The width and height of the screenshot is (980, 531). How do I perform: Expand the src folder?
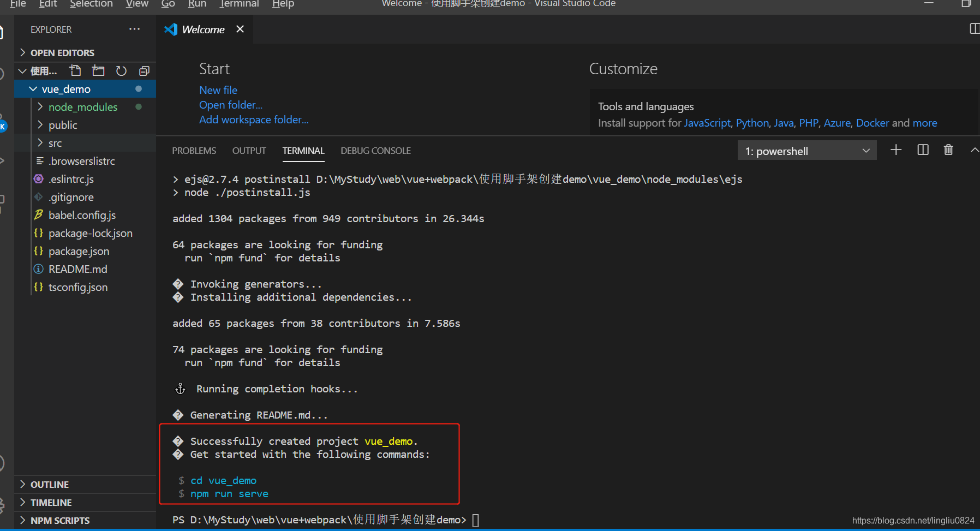(40, 143)
